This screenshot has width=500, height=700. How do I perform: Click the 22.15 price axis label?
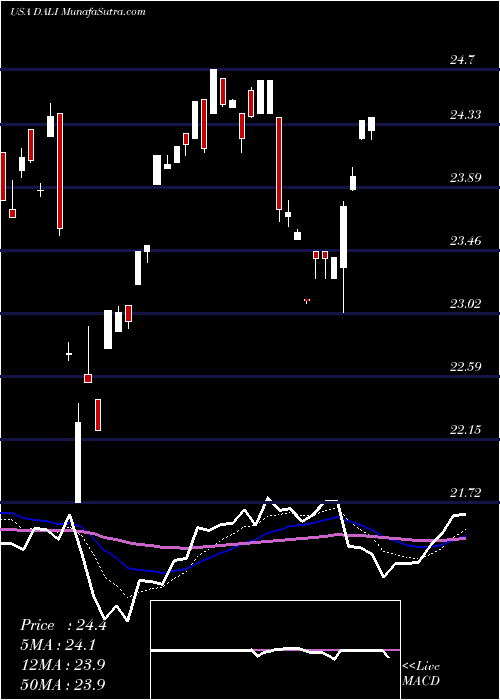click(x=465, y=430)
